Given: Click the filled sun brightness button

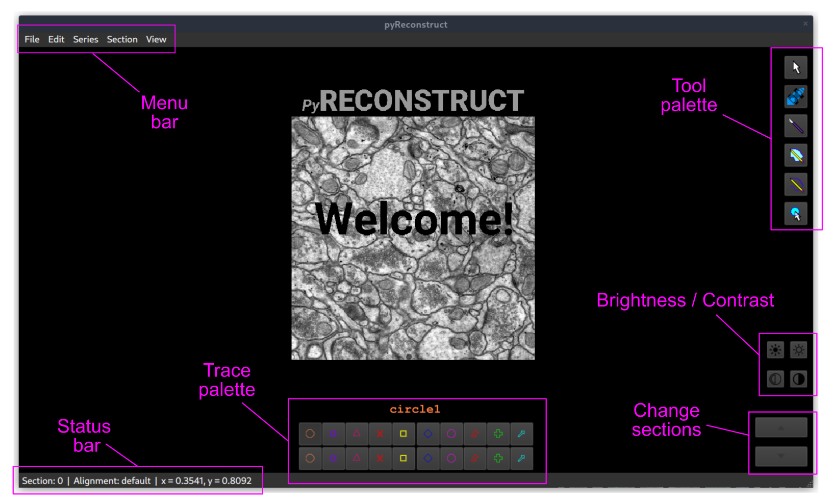Looking at the screenshot, I should 775,350.
